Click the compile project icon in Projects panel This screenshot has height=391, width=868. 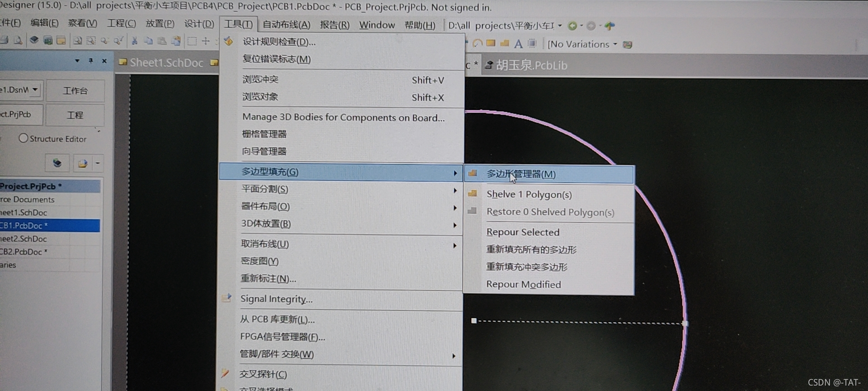pos(57,163)
